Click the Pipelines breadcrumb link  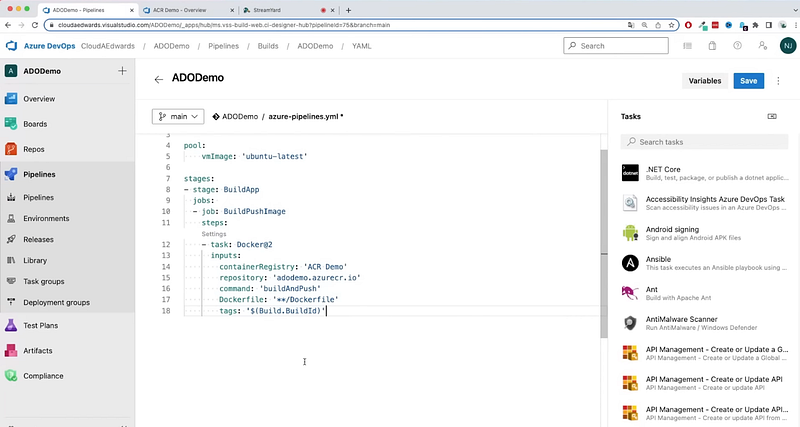tap(223, 46)
